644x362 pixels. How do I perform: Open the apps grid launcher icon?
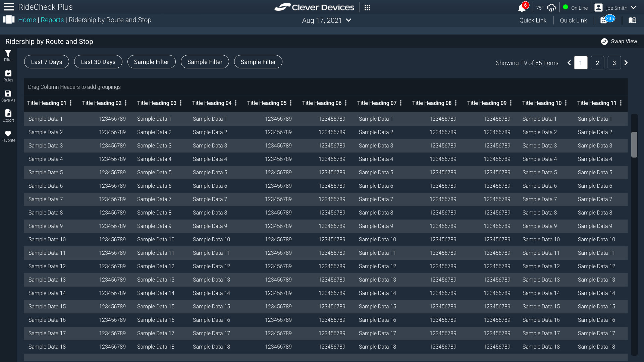tap(367, 8)
